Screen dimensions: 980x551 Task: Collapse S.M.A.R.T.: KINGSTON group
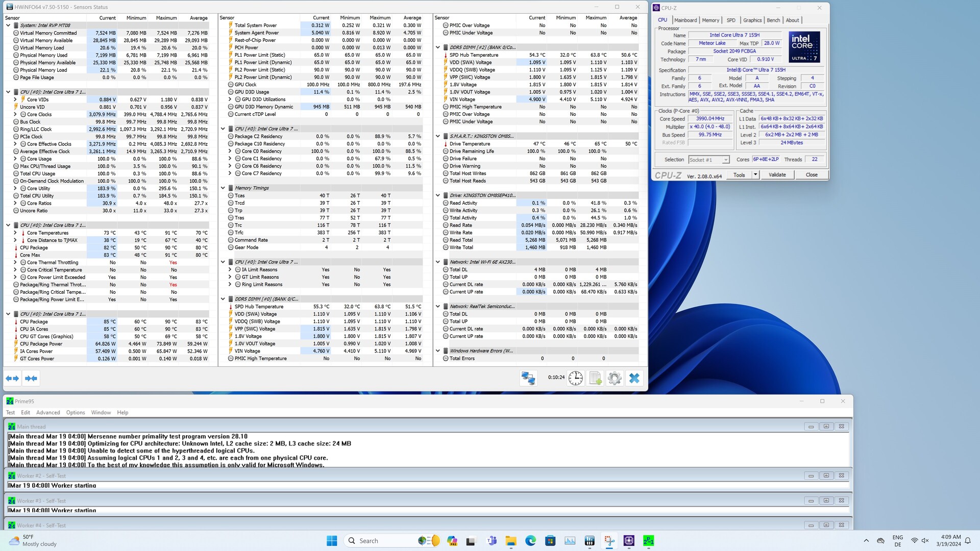click(x=438, y=136)
